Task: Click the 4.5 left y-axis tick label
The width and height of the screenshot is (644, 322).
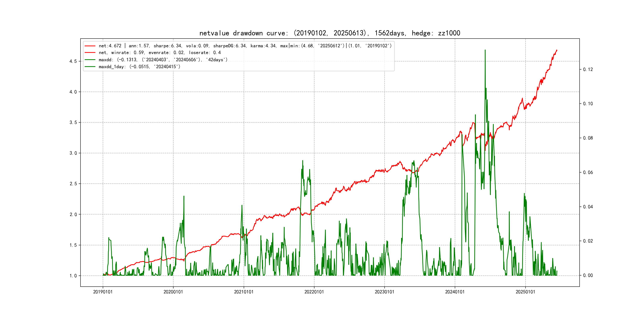Action: coord(73,61)
